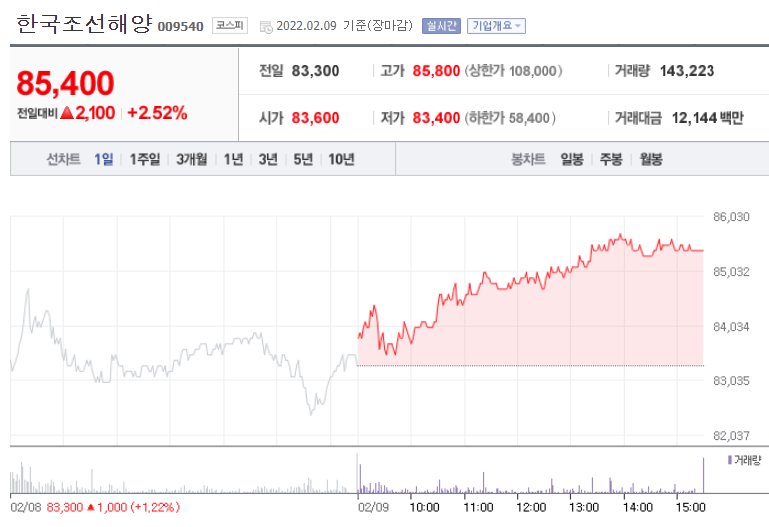Click the 고가 value 85,800
This screenshot has height=527, width=769.
point(436,71)
